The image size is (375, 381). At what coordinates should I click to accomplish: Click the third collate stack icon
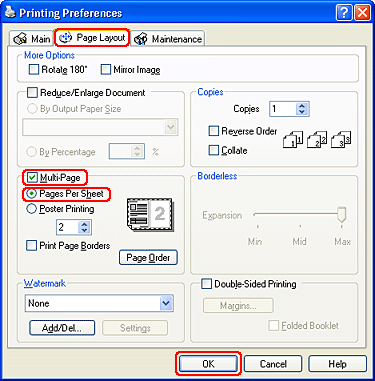click(341, 139)
